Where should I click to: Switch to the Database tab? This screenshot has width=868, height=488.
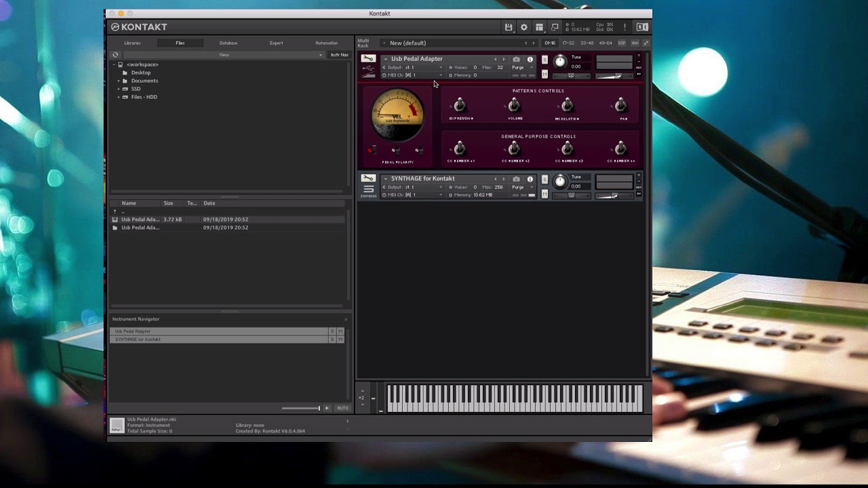(229, 43)
